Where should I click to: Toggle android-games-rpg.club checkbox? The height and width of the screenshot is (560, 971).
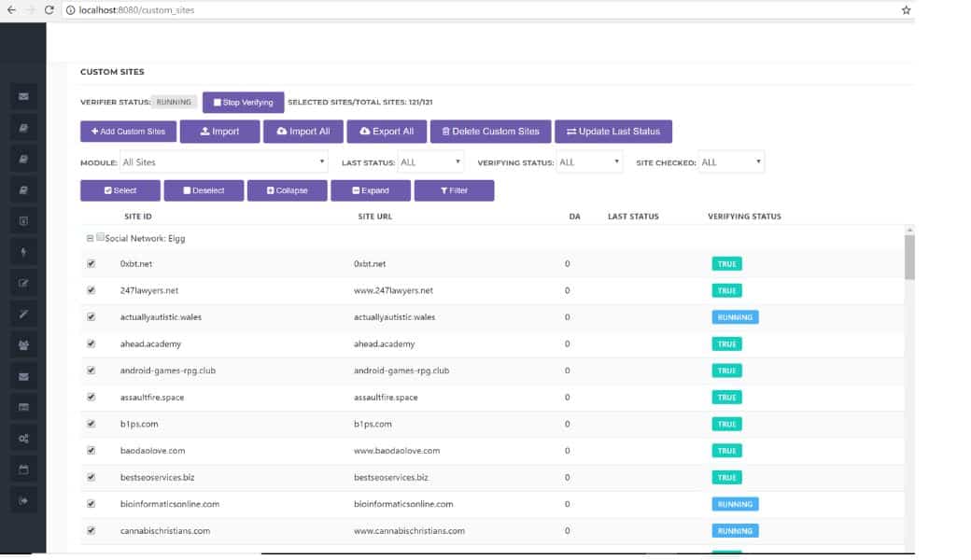pos(91,370)
